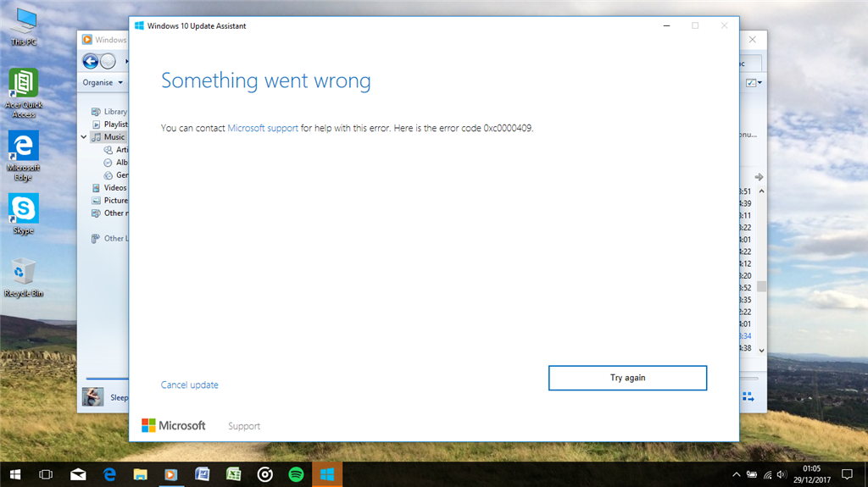Open the Support link in the footer
The height and width of the screenshot is (487, 868).
[x=244, y=426]
